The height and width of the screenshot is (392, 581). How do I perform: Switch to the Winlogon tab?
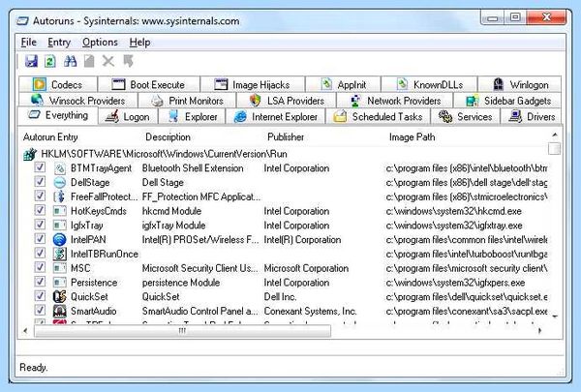(x=520, y=84)
